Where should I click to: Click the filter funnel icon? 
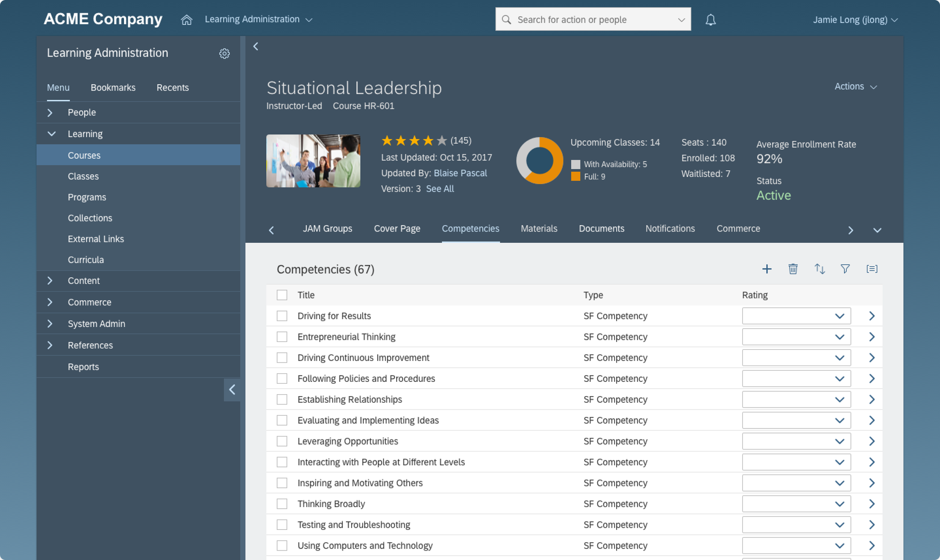pyautogui.click(x=845, y=269)
